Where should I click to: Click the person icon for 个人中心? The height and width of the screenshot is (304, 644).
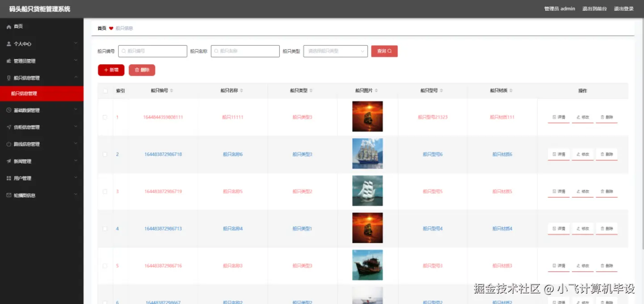(x=9, y=44)
